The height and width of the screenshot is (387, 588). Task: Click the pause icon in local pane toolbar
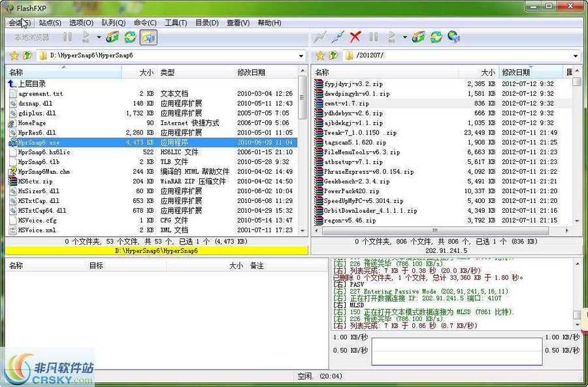tap(67, 37)
